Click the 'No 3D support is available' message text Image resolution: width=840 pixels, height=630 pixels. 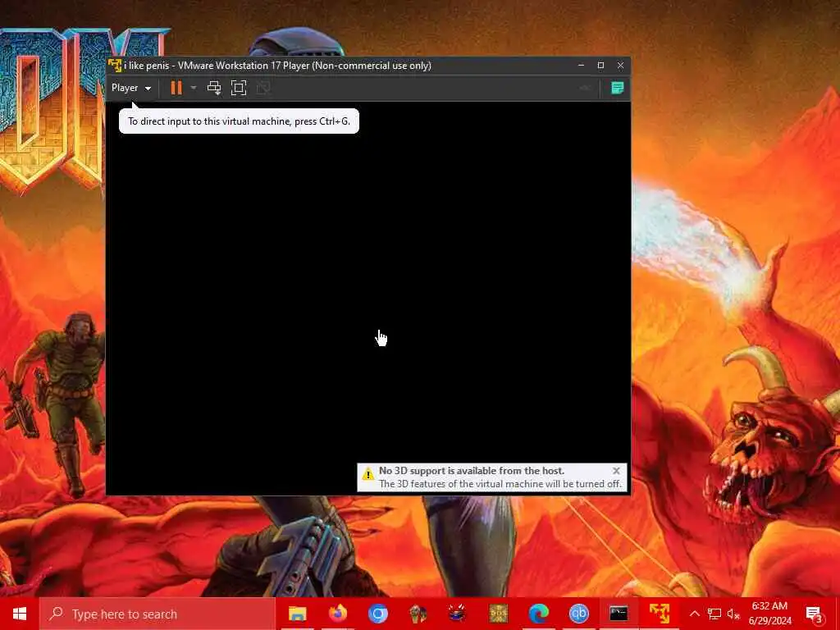coord(472,470)
